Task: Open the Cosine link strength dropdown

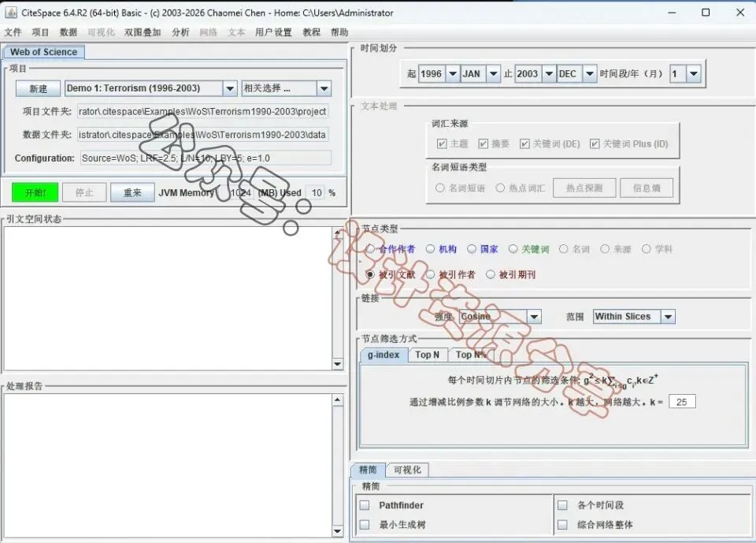Action: pyautogui.click(x=534, y=317)
